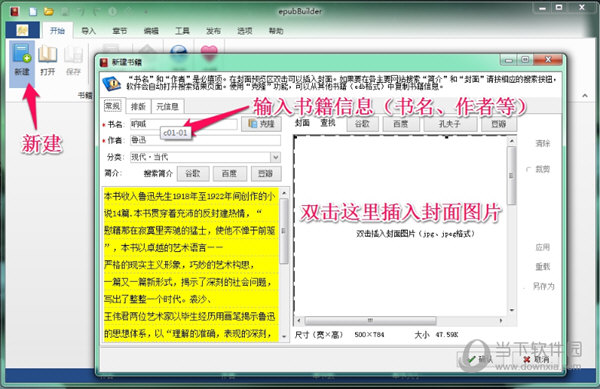This screenshot has width=600, height=389.
Task: Click the cover area vertical scrollbar thumb
Action: click(512, 176)
